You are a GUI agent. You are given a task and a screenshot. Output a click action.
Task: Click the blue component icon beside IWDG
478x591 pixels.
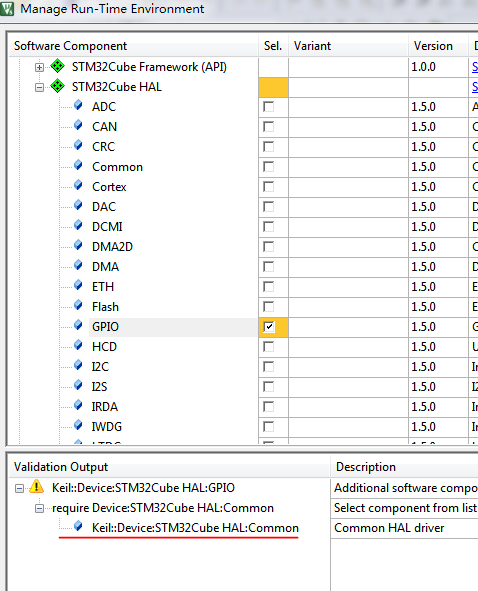78,425
